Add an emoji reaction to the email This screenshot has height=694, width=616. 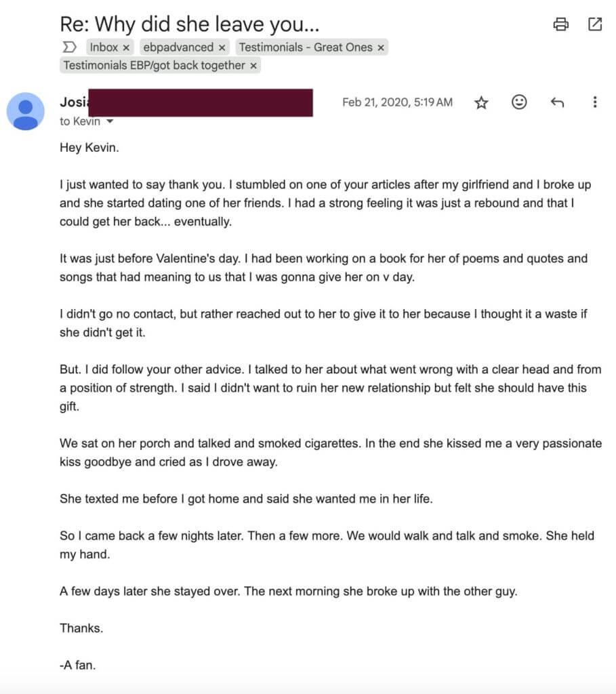(519, 102)
